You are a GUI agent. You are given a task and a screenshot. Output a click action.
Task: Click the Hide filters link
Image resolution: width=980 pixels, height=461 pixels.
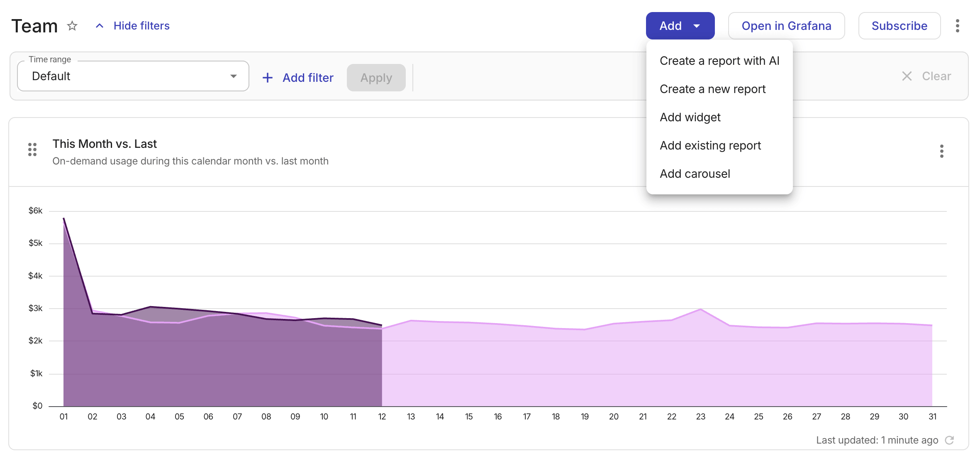click(x=141, y=26)
